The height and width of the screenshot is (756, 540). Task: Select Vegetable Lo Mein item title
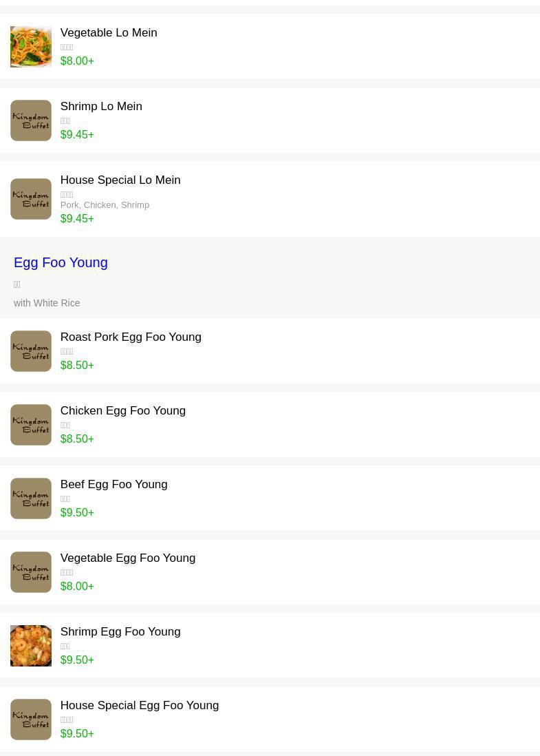pos(109,32)
